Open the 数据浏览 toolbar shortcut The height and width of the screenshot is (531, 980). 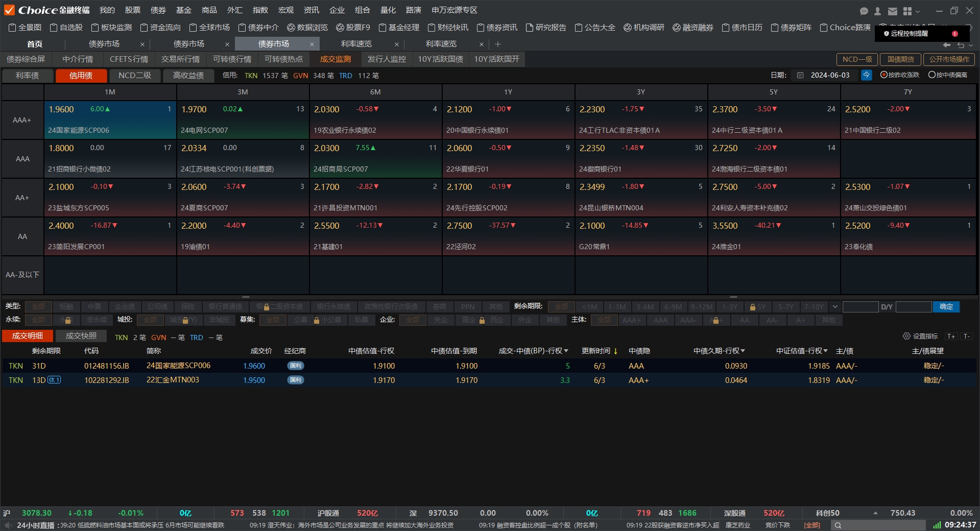307,28
